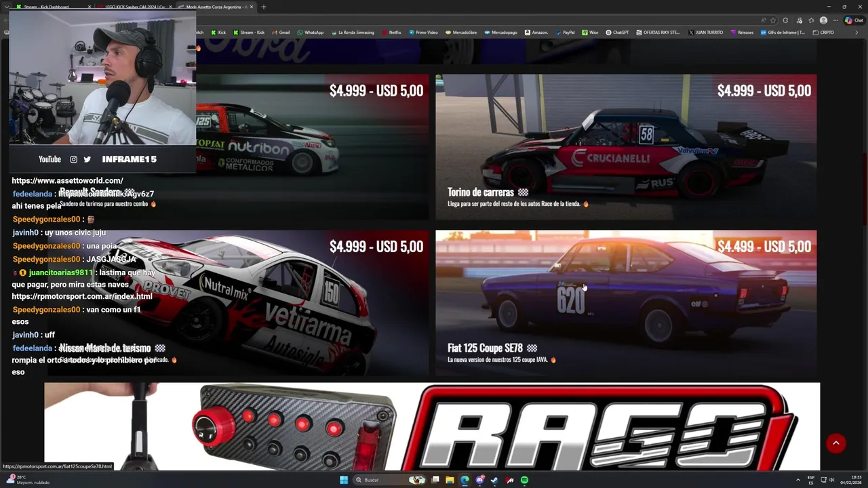The width and height of the screenshot is (868, 488).
Task: Open the browser profile avatar
Action: 823,20
